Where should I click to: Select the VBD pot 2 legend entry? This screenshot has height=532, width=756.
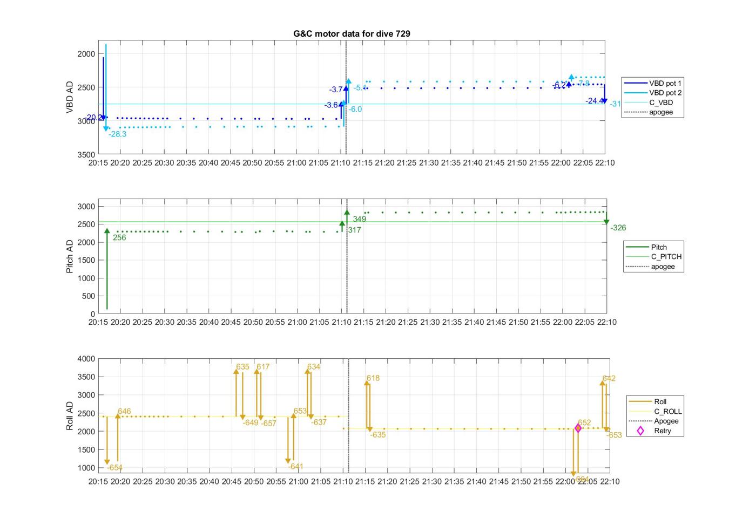click(652, 93)
